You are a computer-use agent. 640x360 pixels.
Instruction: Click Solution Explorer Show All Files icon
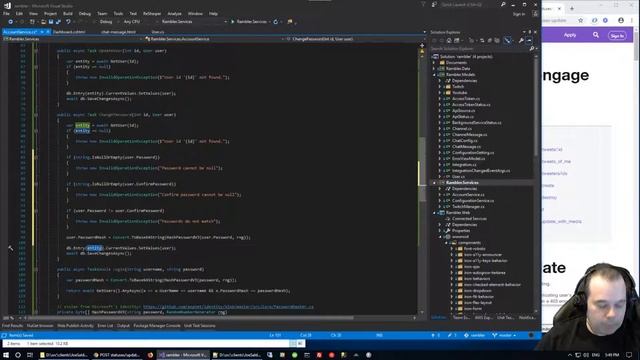tap(497, 40)
